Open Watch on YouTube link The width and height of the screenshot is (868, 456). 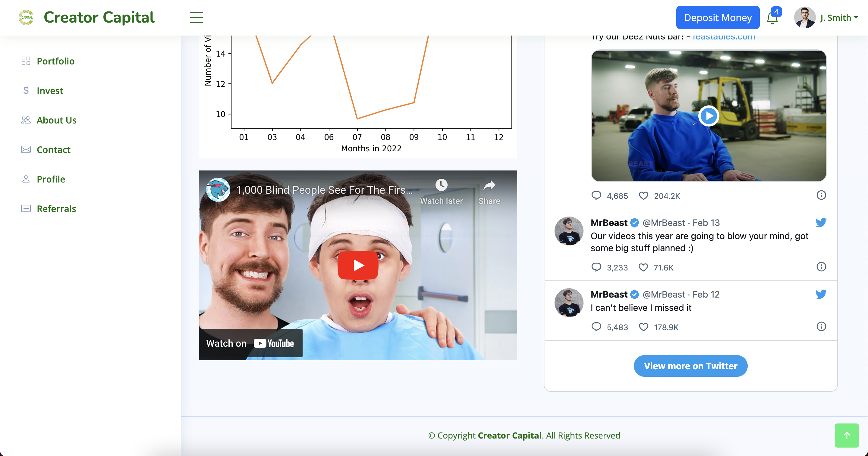pos(250,343)
